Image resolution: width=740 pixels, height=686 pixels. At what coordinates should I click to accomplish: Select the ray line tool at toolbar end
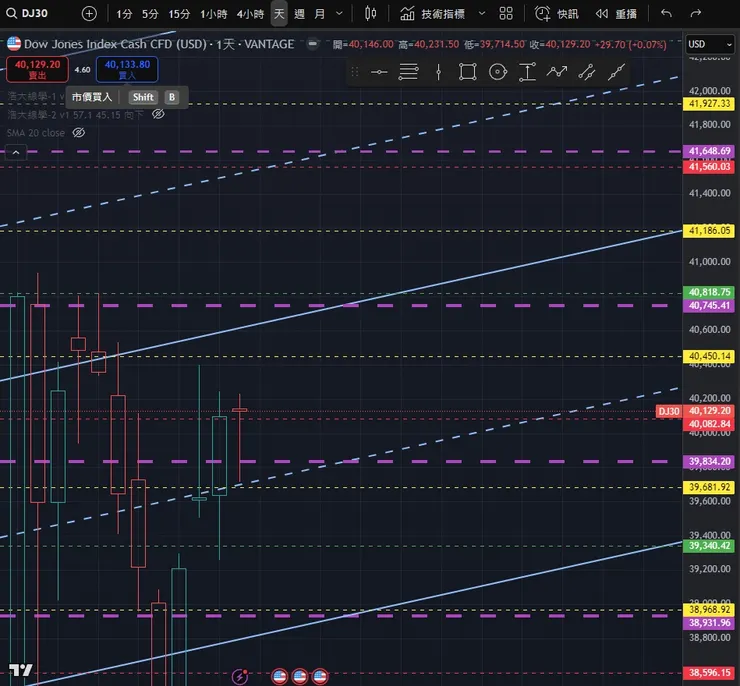click(x=616, y=72)
